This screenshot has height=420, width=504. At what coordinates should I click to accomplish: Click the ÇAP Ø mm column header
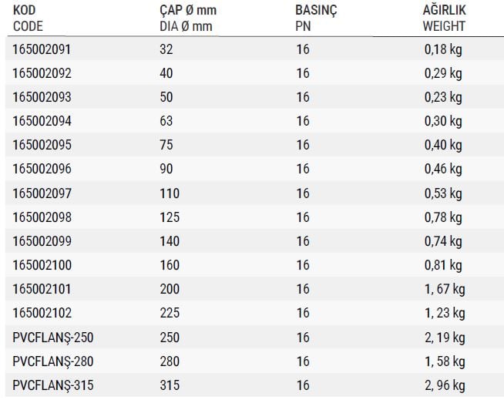[188, 18]
